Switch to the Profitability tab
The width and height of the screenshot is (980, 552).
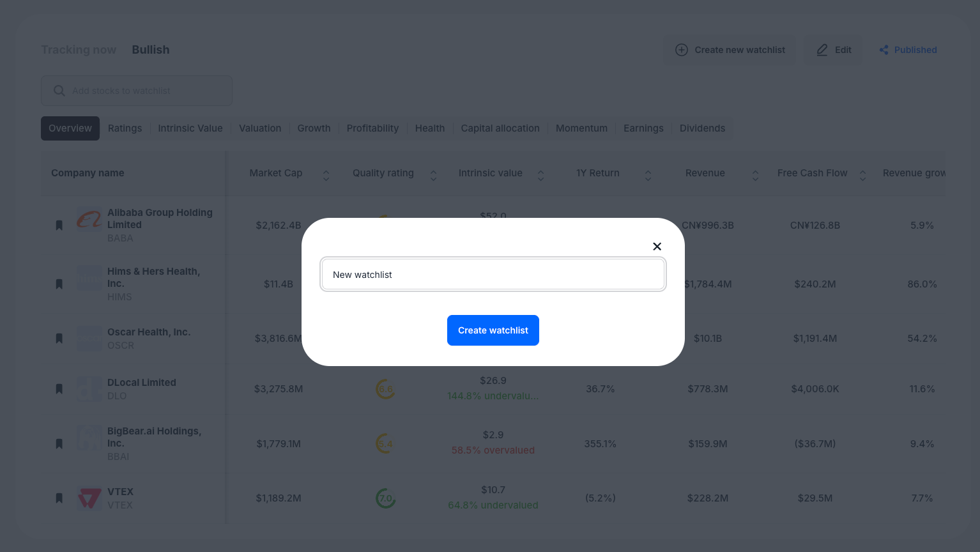click(x=372, y=128)
